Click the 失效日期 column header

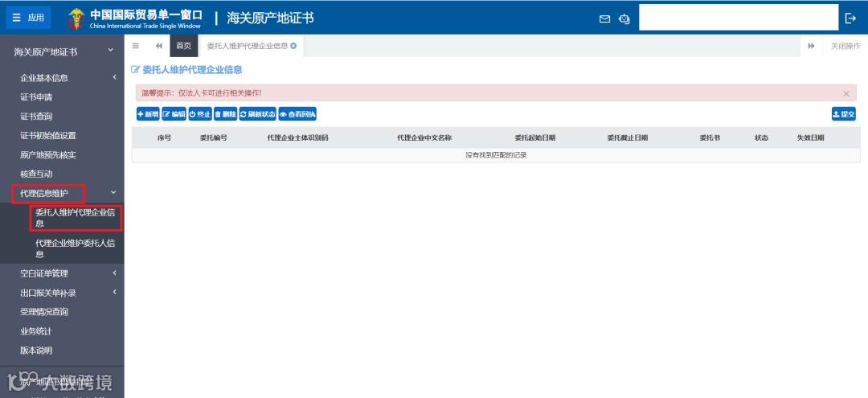tap(810, 137)
